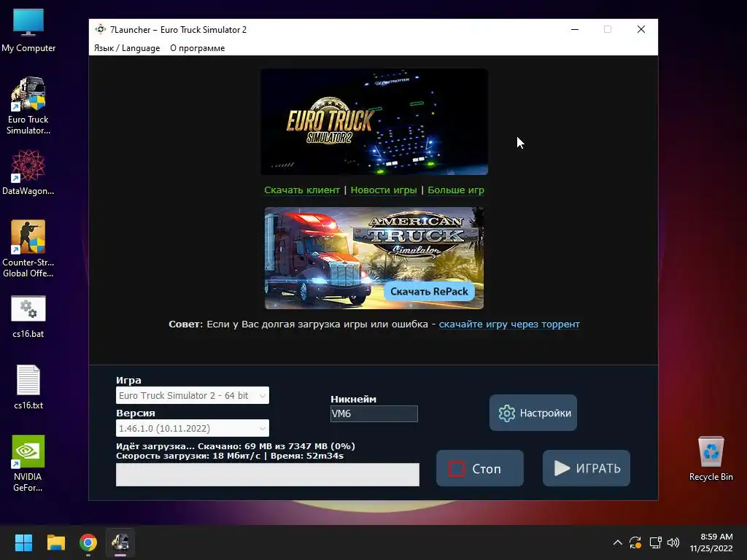Click the Никнейм input field
The height and width of the screenshot is (560, 747).
point(374,414)
